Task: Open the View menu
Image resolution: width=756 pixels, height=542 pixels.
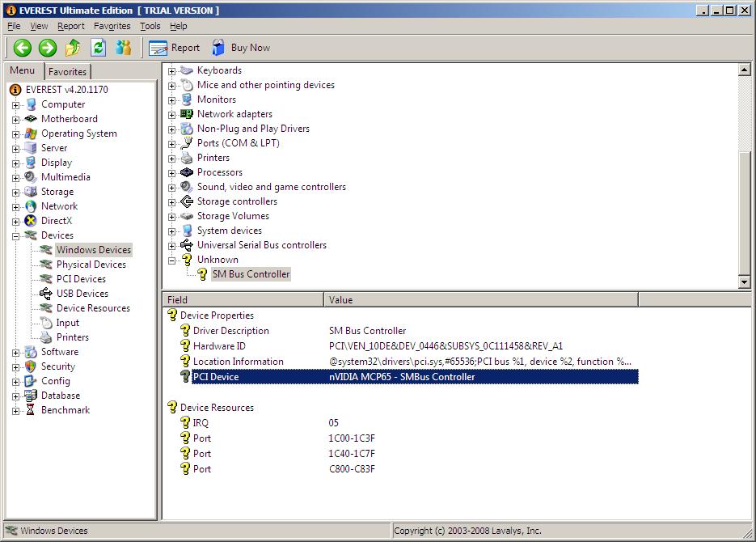Action: click(39, 26)
